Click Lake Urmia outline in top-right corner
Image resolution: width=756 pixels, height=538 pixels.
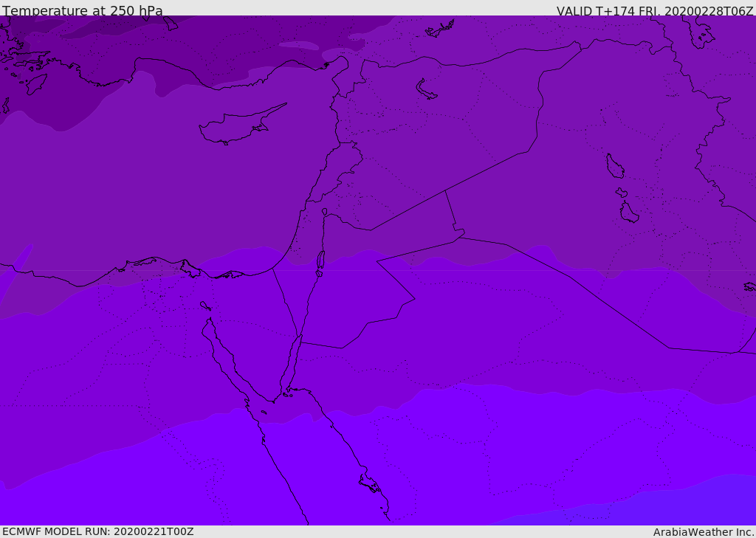700,32
